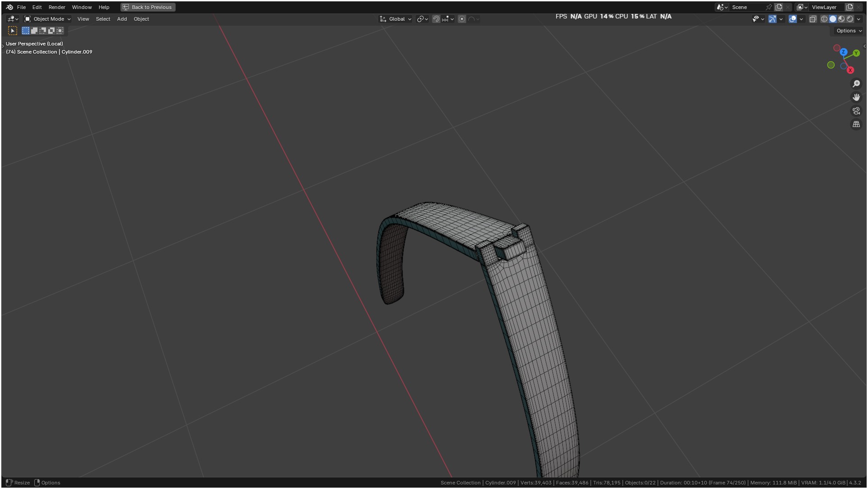Open the Add menu

[122, 19]
